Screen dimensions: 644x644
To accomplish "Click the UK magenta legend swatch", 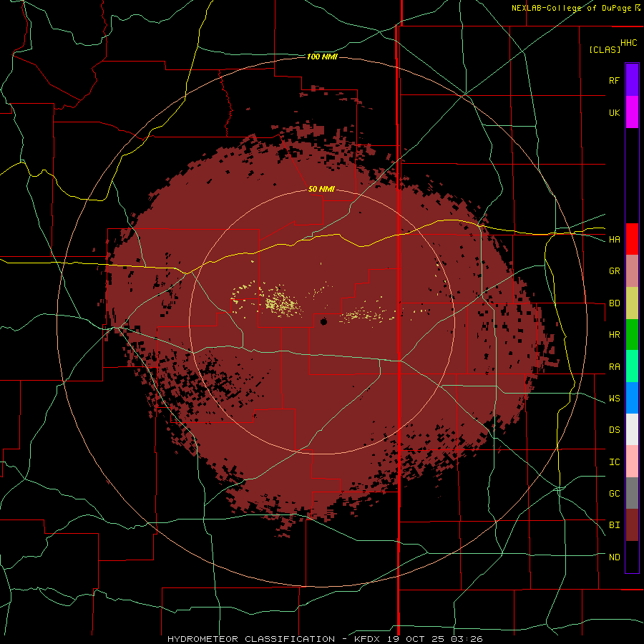I will pyautogui.click(x=632, y=112).
